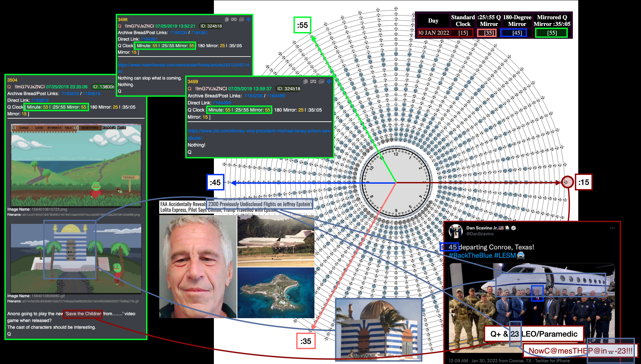The height and width of the screenshot is (364, 641).
Task: Click the ID: 13800c badge on post 3504
Action: [x=103, y=87]
